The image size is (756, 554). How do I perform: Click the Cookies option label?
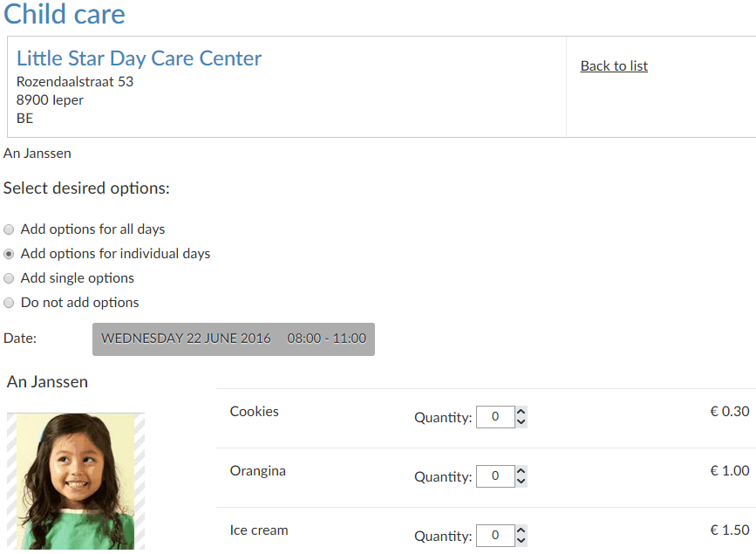click(x=254, y=412)
